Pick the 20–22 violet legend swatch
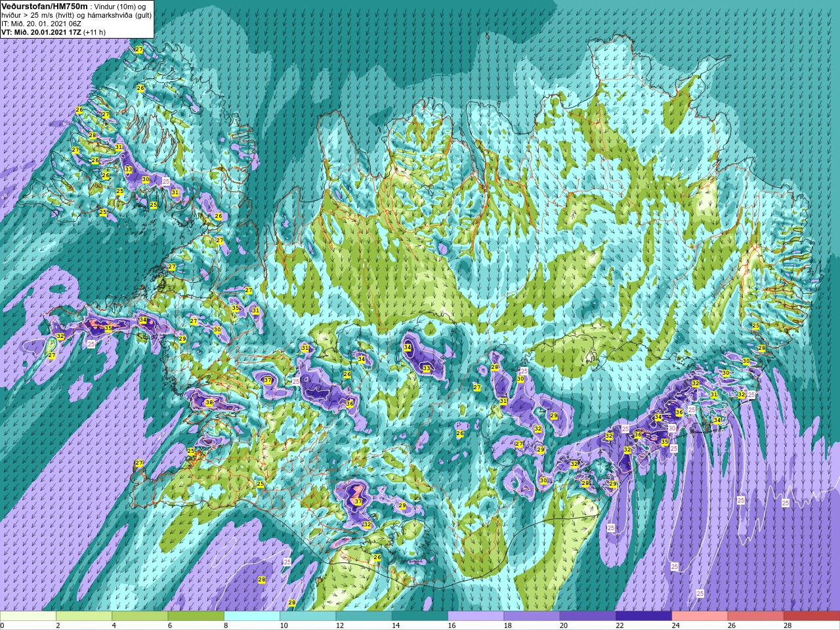Image resolution: width=840 pixels, height=630 pixels. click(588, 616)
